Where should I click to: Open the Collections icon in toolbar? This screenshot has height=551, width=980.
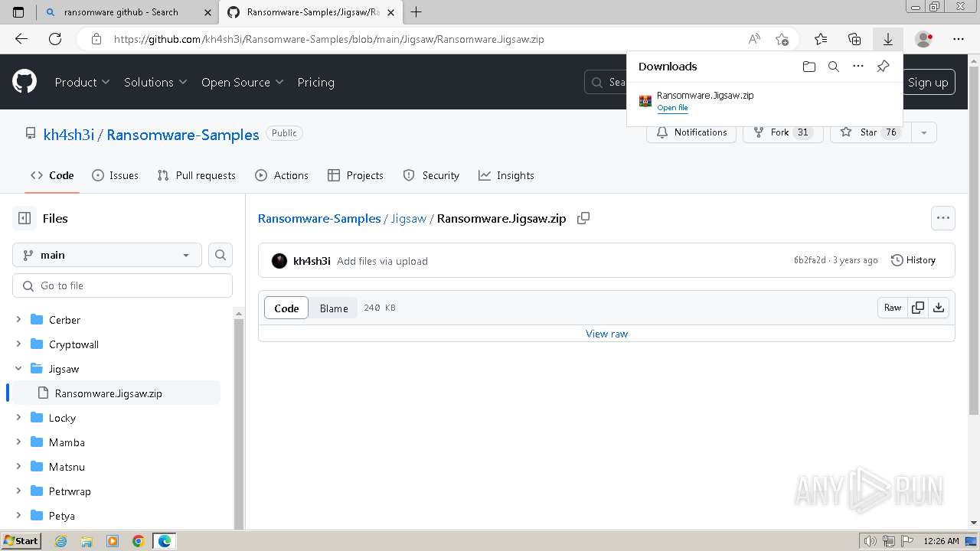[x=854, y=39]
